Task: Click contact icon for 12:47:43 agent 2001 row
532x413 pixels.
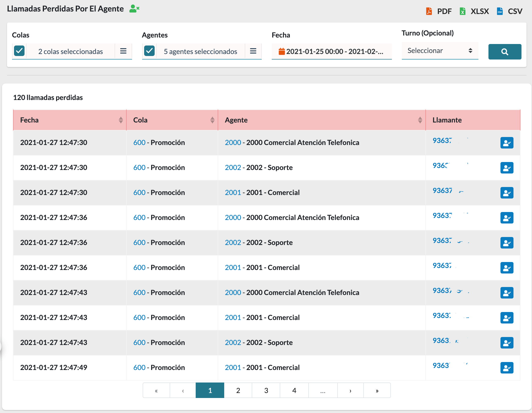Action: [x=507, y=318]
